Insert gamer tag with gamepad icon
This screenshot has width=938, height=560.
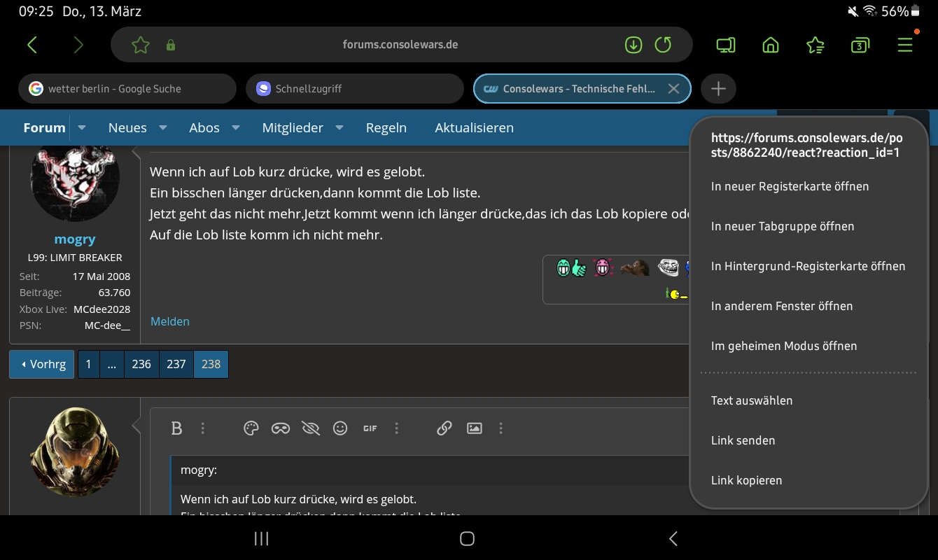[281, 428]
